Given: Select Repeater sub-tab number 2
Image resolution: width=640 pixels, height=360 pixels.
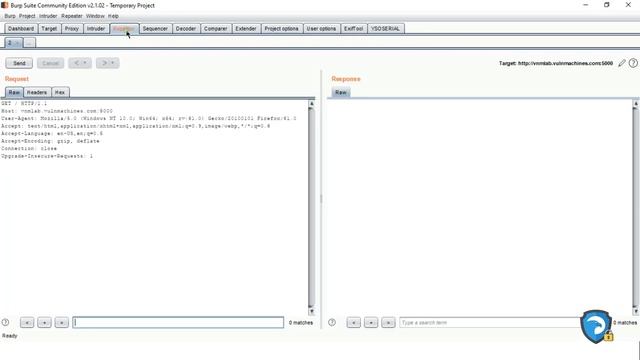Looking at the screenshot, I should [x=13, y=42].
